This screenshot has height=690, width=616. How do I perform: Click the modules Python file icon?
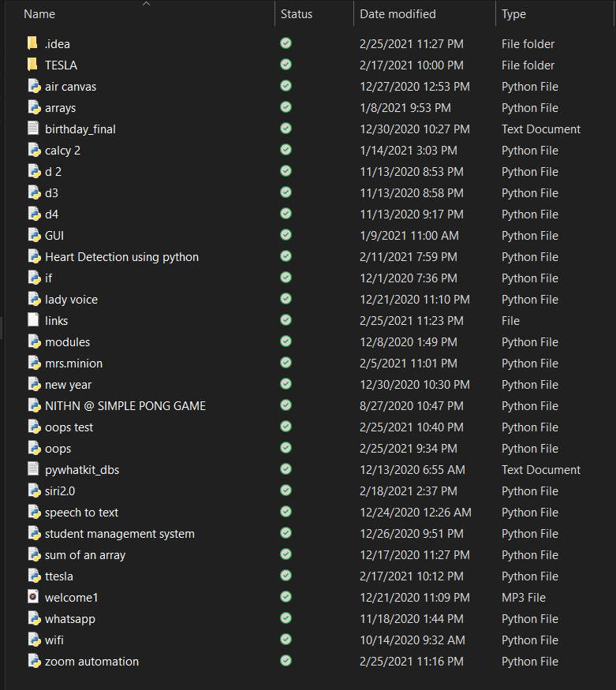35,341
